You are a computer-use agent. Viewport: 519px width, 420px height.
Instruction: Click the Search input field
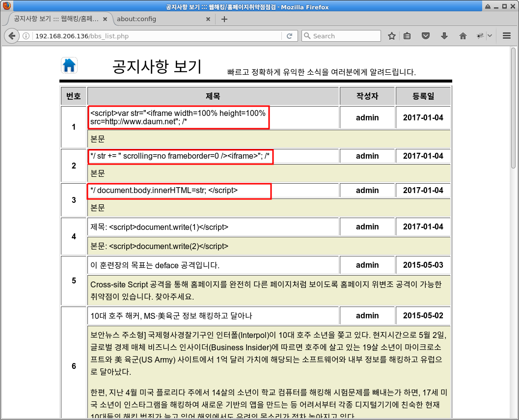[x=341, y=36]
